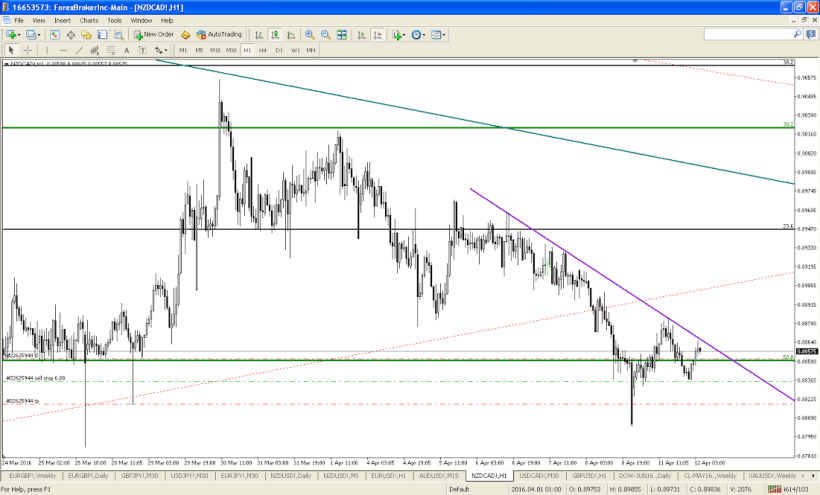Switch to the USDCAD!,M30 chart tab
Image resolution: width=820 pixels, height=495 pixels.
[539, 476]
